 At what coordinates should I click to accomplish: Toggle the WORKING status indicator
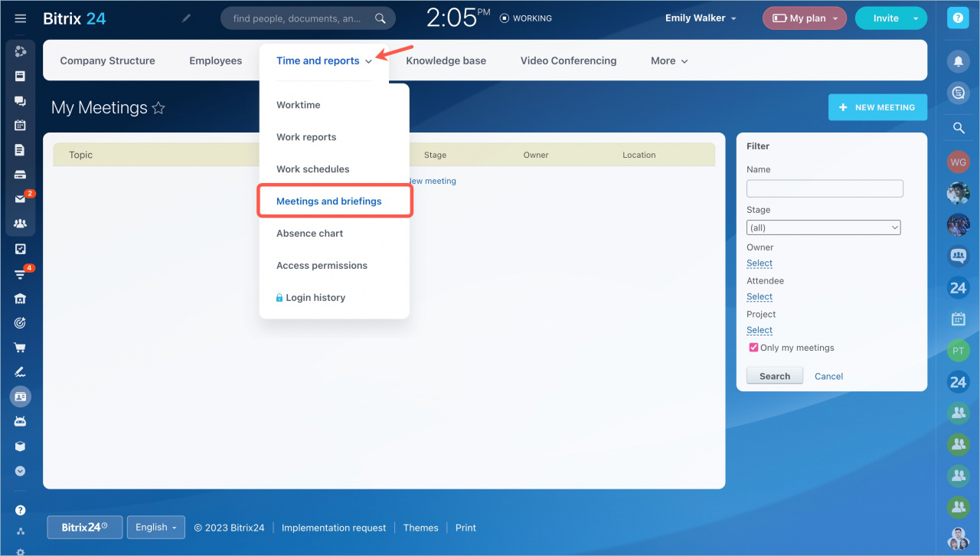525,18
